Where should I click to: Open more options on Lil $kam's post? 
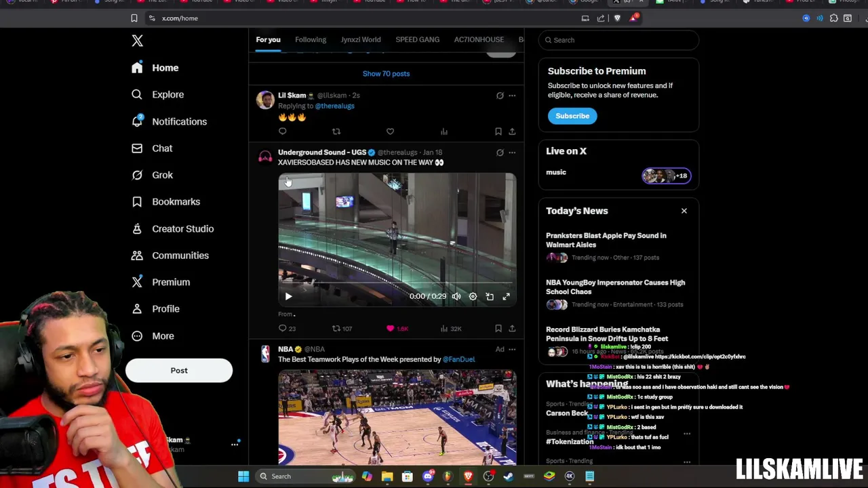pos(512,96)
